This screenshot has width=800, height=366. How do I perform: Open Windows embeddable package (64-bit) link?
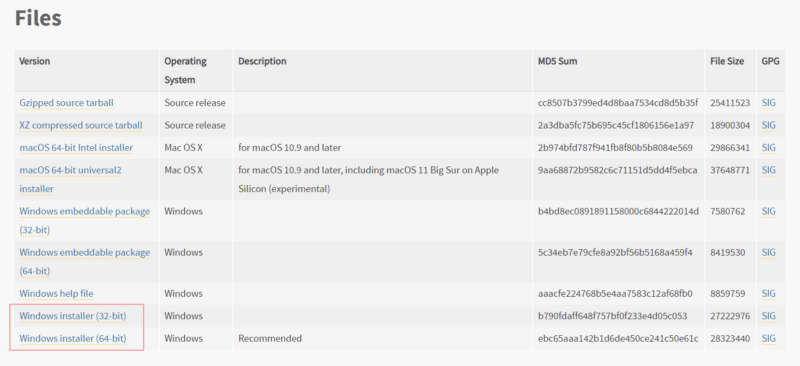[85, 262]
